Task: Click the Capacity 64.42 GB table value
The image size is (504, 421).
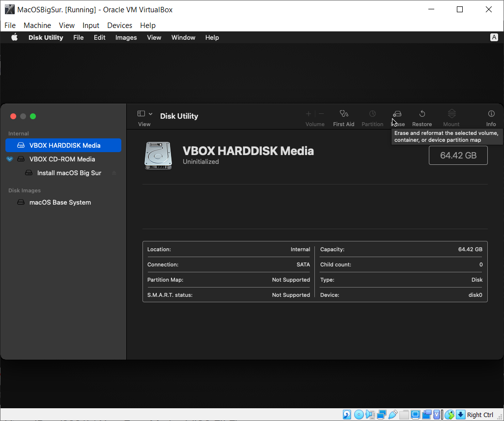Action: pos(470,249)
